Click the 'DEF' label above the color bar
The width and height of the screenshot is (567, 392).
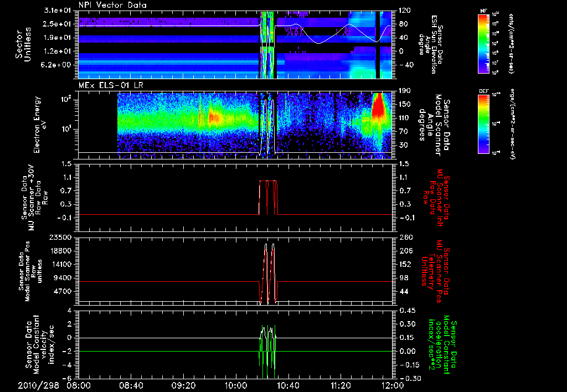(484, 91)
